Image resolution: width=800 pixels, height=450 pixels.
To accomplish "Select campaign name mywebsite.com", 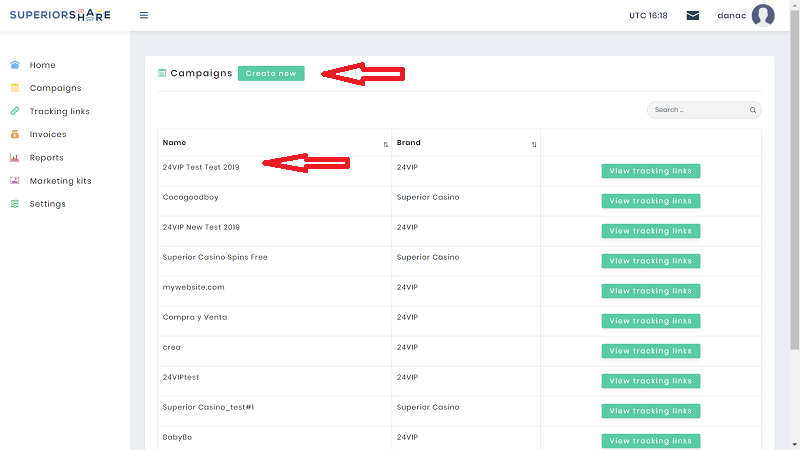I will coord(193,287).
